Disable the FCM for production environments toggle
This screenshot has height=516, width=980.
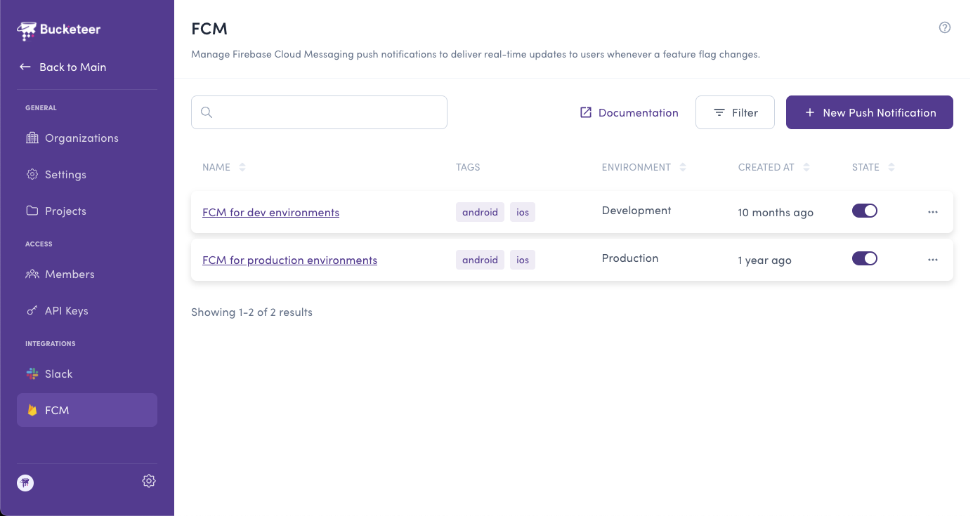864,258
